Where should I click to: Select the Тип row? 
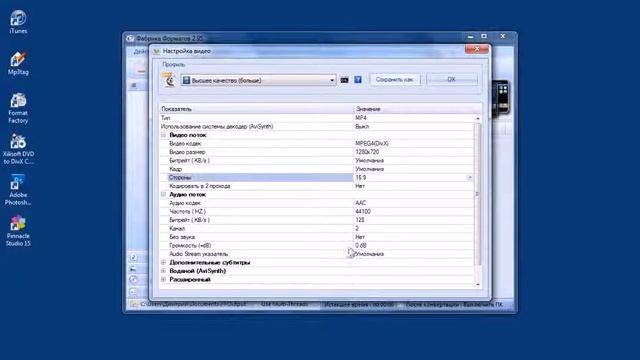[316, 118]
